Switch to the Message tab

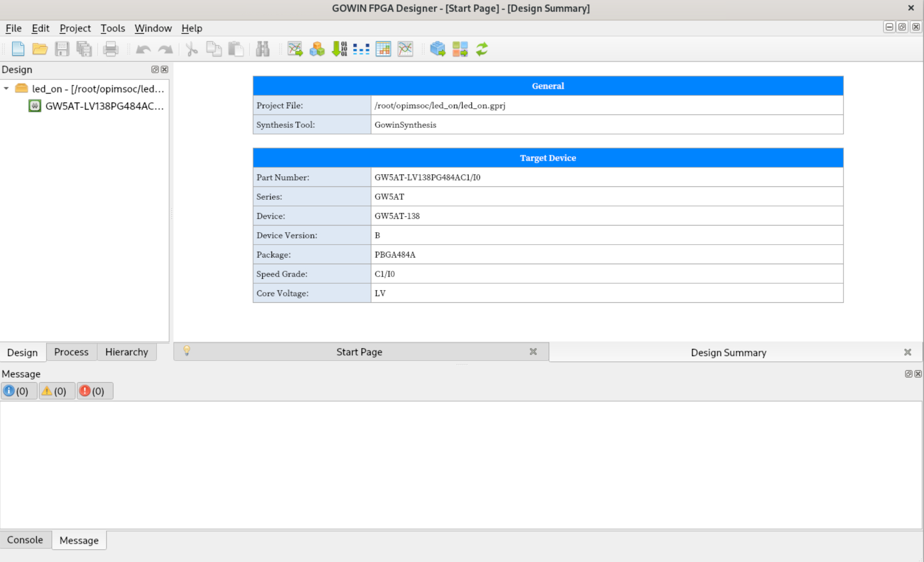79,540
